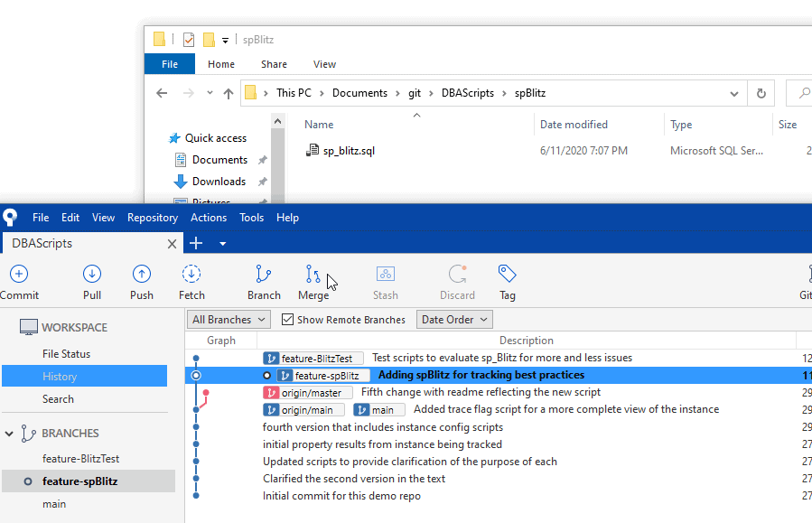Click the Fetch toolbar icon

(191, 274)
